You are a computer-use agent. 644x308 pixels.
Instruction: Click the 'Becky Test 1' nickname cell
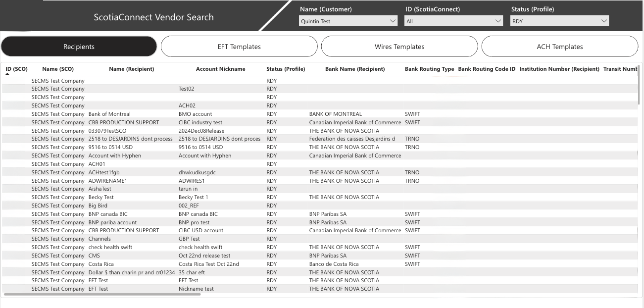pyautogui.click(x=193, y=197)
